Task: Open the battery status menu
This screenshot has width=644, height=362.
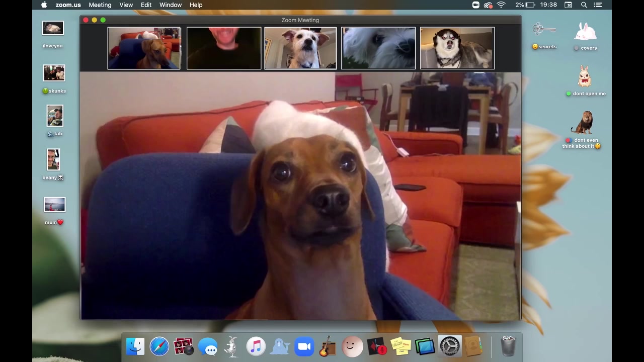Action: pos(530,5)
